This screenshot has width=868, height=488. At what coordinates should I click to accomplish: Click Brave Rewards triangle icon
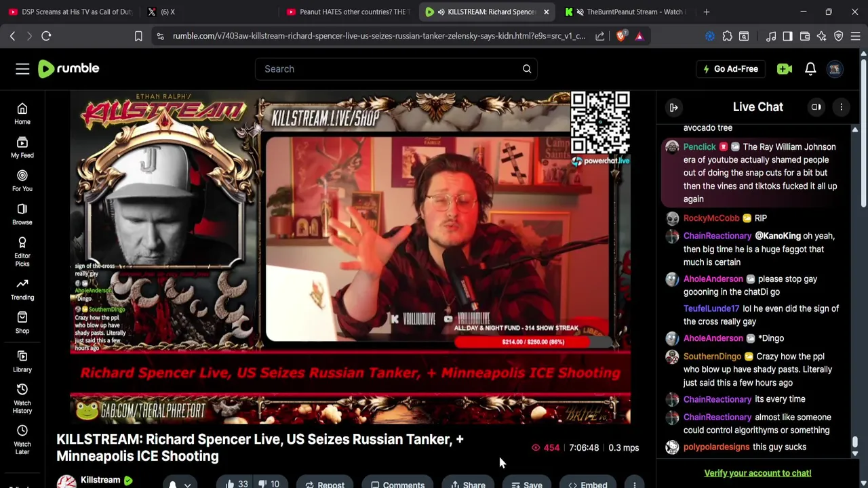pyautogui.click(x=639, y=36)
